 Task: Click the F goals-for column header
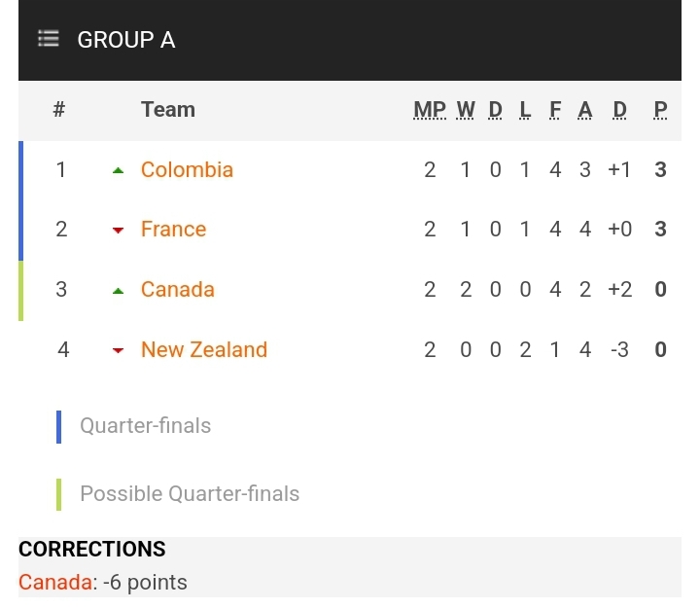[x=555, y=110]
